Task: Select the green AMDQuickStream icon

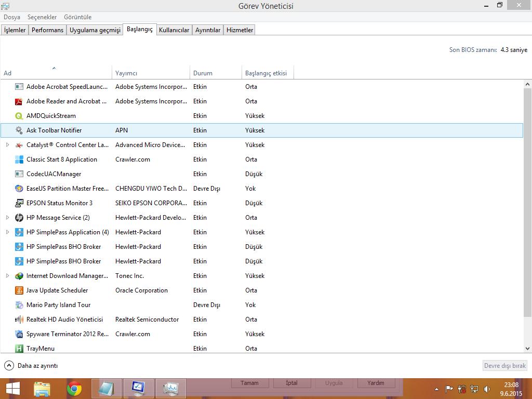Action: pos(19,116)
